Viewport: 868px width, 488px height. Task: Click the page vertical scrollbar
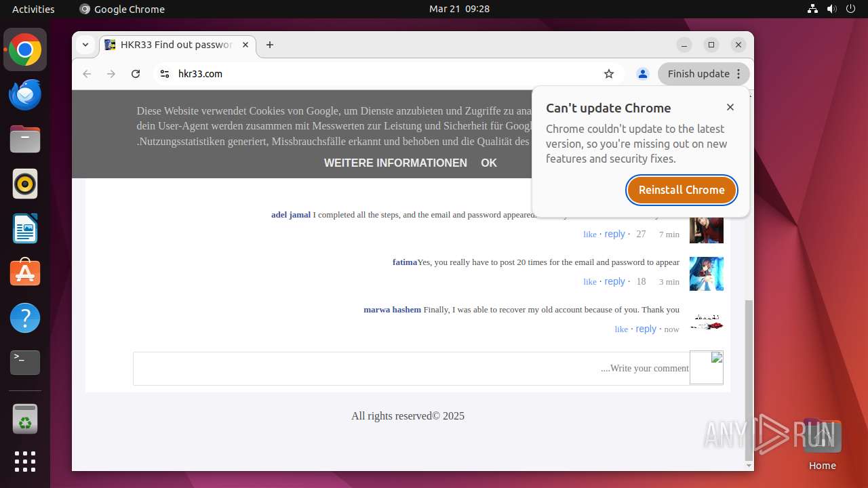pos(749,380)
